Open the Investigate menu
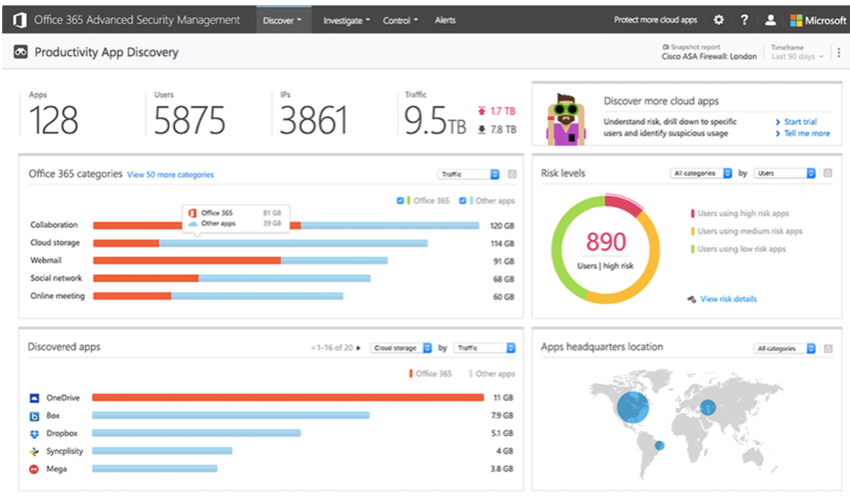The height and width of the screenshot is (499, 850). (346, 20)
